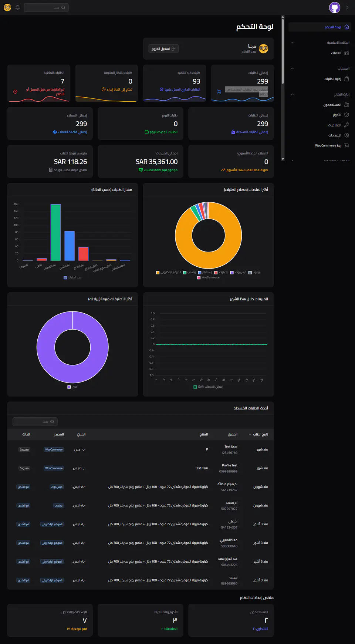Toggle فيس بوك legend entry in donut chart
This screenshot has width=355, height=644.
coord(238,273)
